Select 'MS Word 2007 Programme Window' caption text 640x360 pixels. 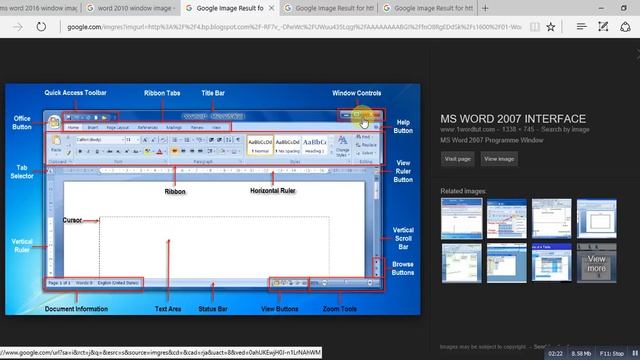tap(491, 140)
